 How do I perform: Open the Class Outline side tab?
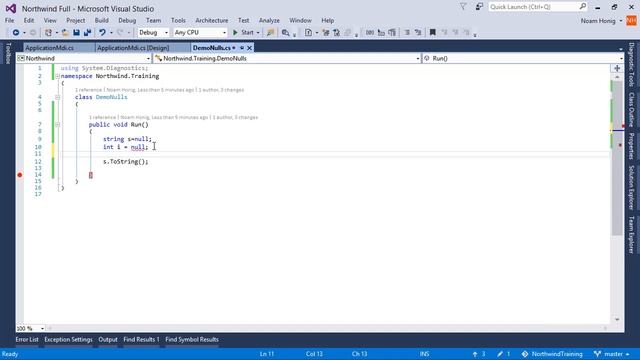[631, 109]
